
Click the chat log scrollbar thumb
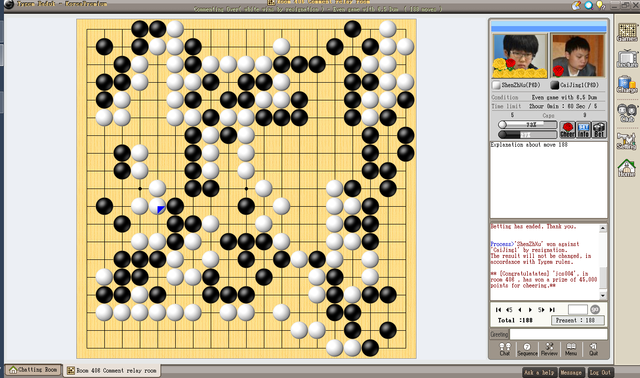tap(603, 277)
